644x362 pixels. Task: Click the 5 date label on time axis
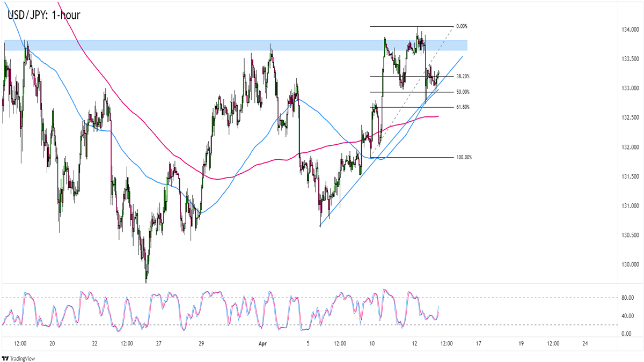(x=307, y=344)
